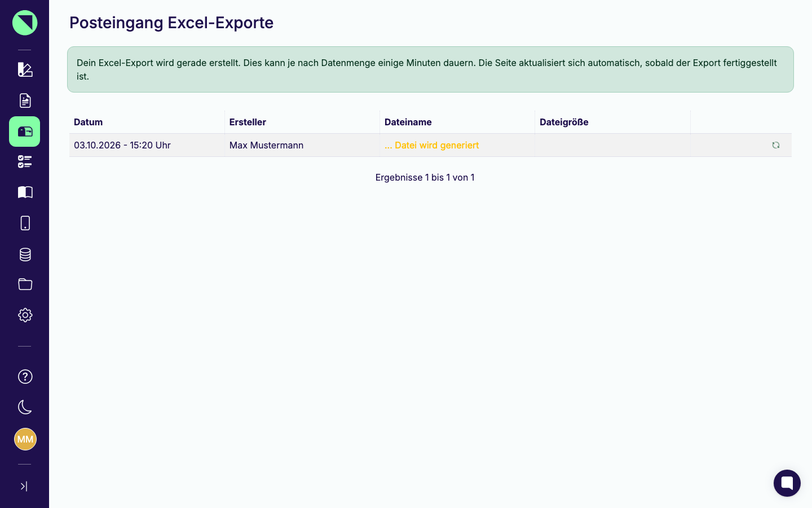Expand the sidebar with the arrow icon

tap(24, 486)
